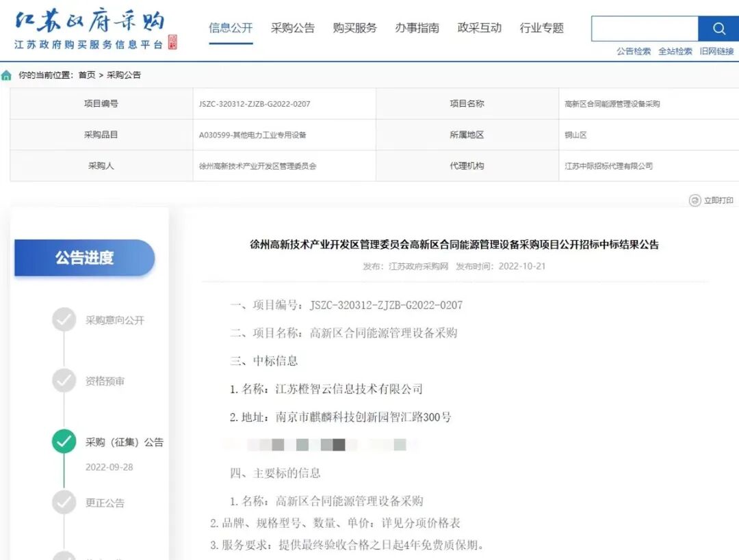Select the 购买服务 menu item
739x560 pixels.
click(x=354, y=28)
